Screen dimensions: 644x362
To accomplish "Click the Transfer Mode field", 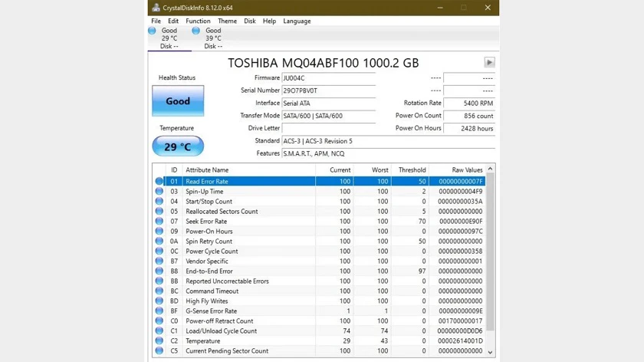I will [x=329, y=116].
